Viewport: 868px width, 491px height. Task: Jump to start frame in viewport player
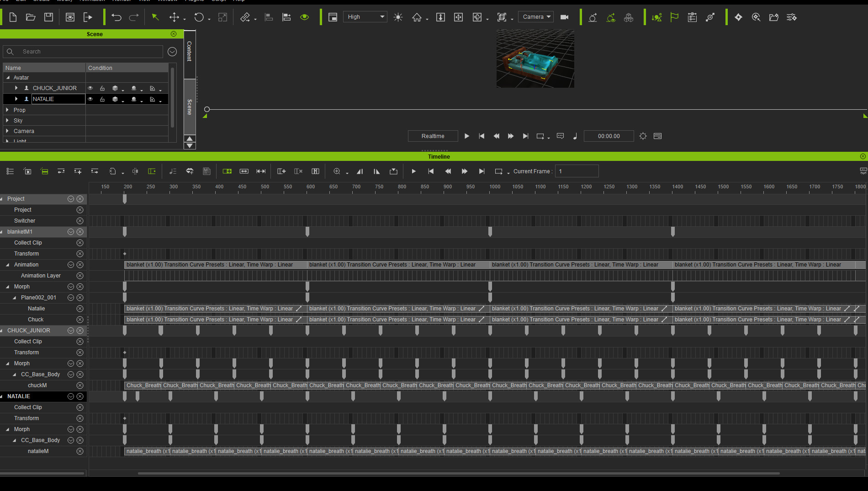[x=482, y=136]
